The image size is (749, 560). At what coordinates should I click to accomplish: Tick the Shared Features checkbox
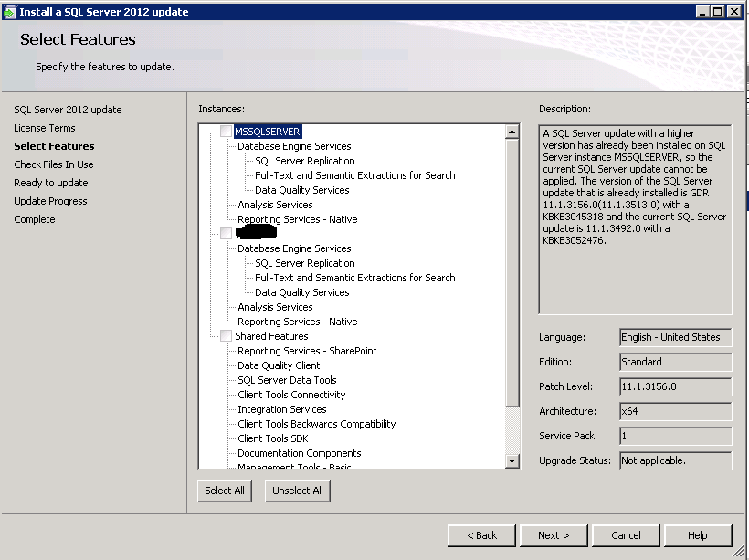pos(226,336)
